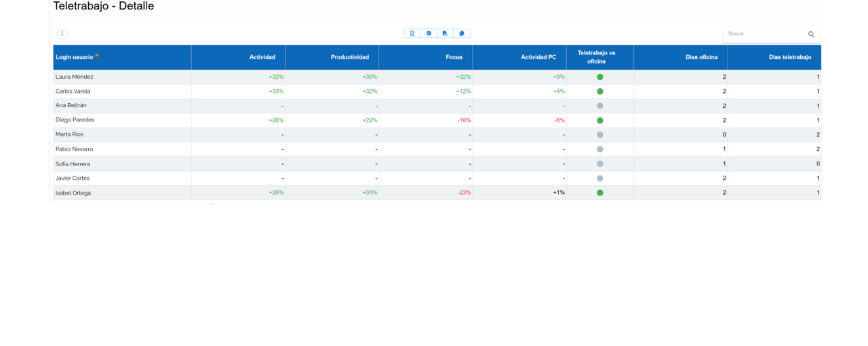Click the Días teletrabajo column header
The image size is (868, 346).
coord(789,57)
